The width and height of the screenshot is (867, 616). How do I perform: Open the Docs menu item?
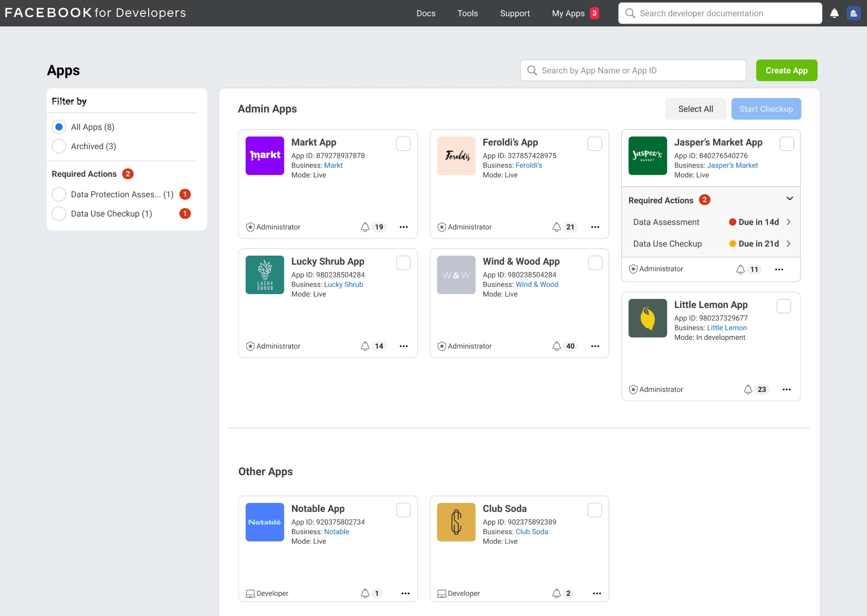coord(426,13)
